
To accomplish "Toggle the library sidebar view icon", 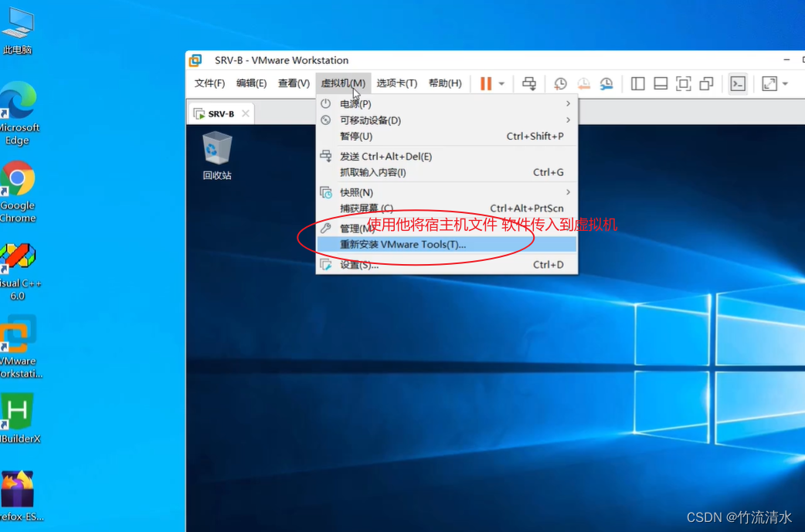I will 637,83.
